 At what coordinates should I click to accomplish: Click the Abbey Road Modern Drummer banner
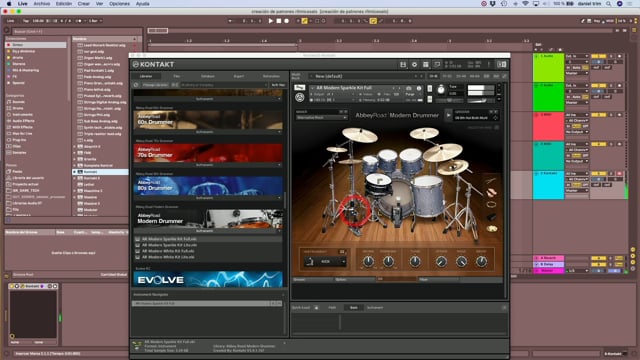208,219
